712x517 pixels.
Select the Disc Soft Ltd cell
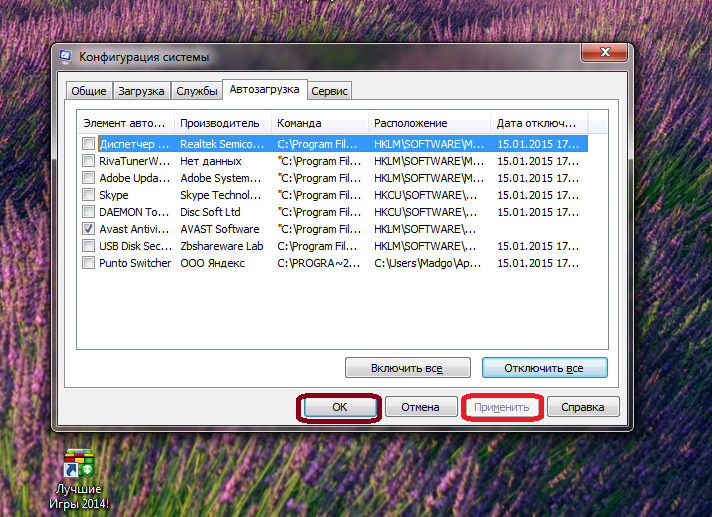(x=210, y=212)
